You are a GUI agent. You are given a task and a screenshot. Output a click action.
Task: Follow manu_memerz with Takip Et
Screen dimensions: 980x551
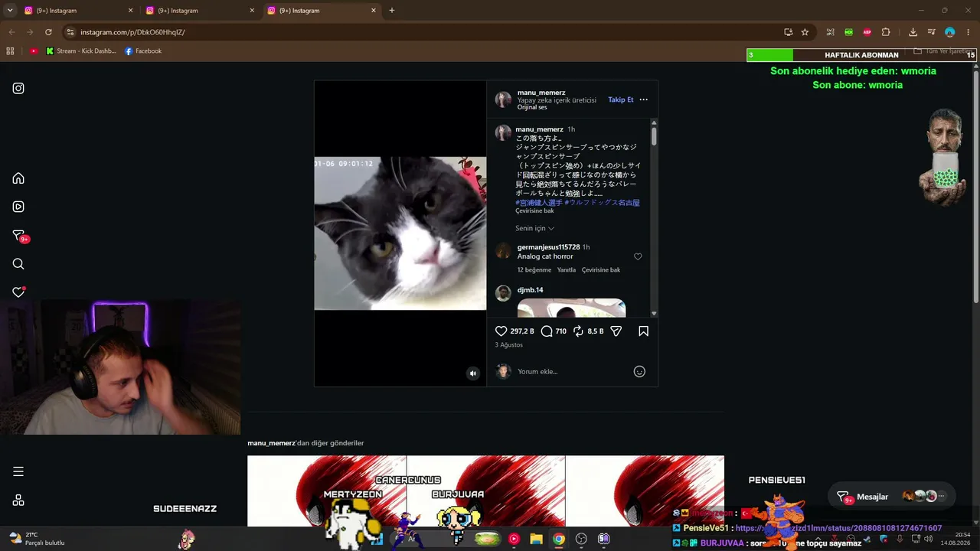(x=621, y=99)
